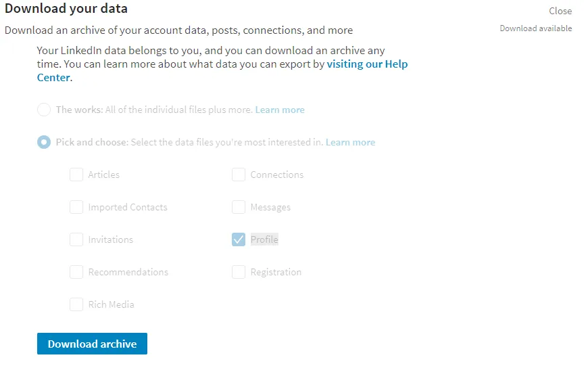Viewport: 588px width, 368px height.
Task: Tick the Imported Contacts checkbox
Action: click(x=76, y=207)
